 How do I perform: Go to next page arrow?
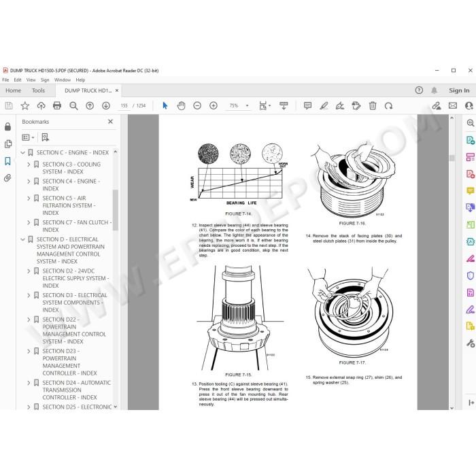click(x=106, y=105)
